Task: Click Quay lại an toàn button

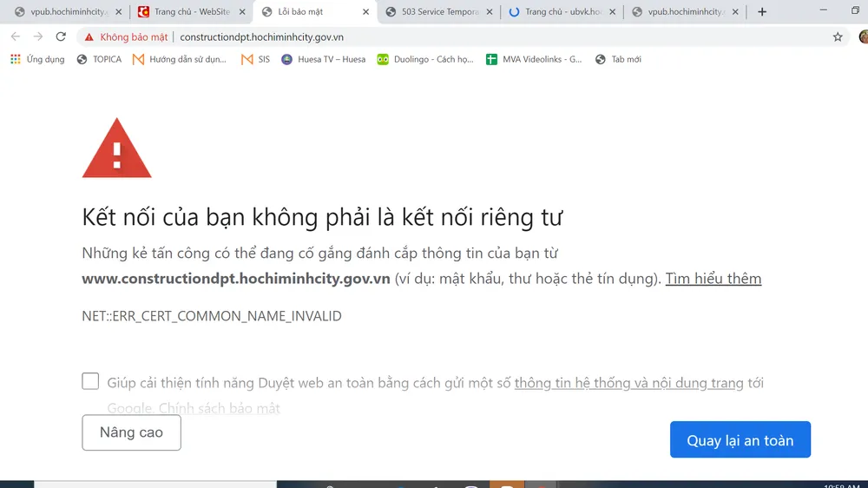Action: (740, 440)
